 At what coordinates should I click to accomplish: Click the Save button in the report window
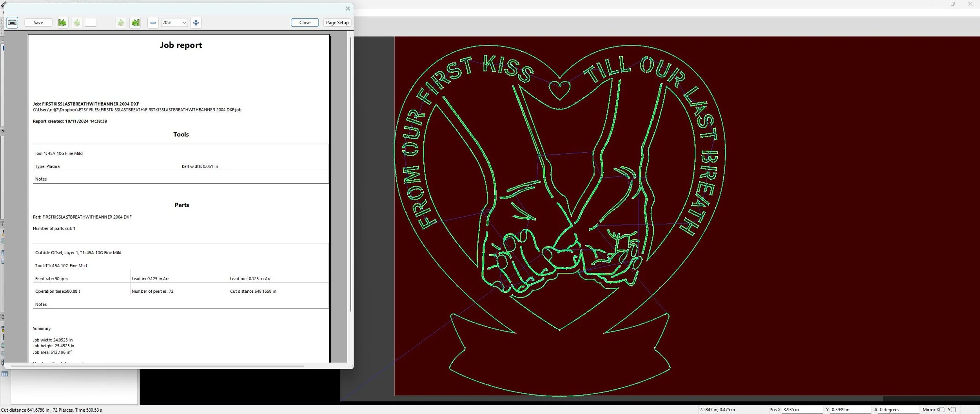click(38, 23)
